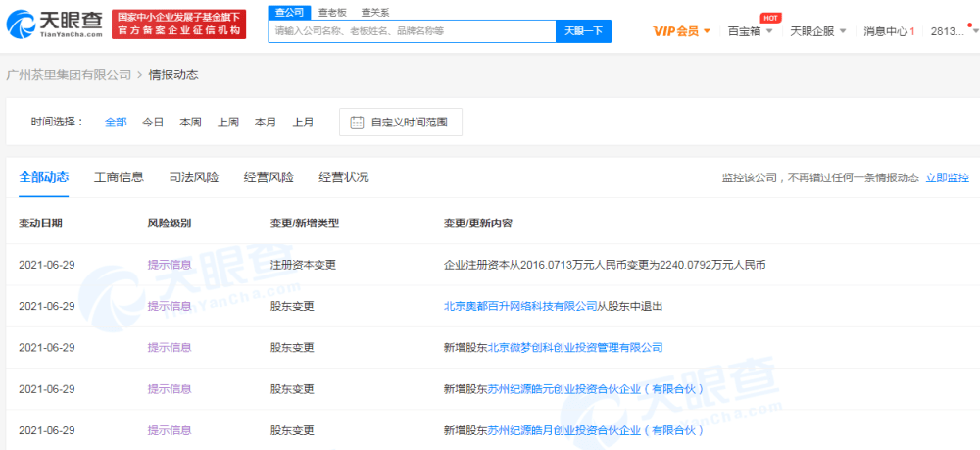Expand the 百宝箱 menu
Image resolution: width=980 pixels, height=450 pixels.
pos(750,31)
